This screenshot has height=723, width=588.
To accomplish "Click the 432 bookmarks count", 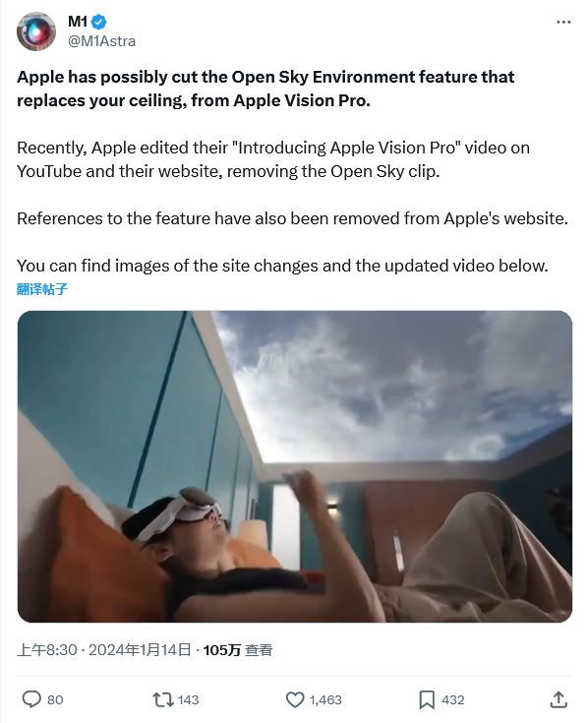I will click(x=452, y=700).
